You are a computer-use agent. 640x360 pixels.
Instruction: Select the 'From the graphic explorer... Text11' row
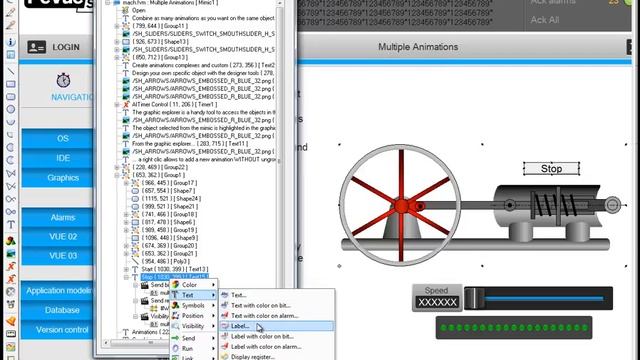pos(185,144)
